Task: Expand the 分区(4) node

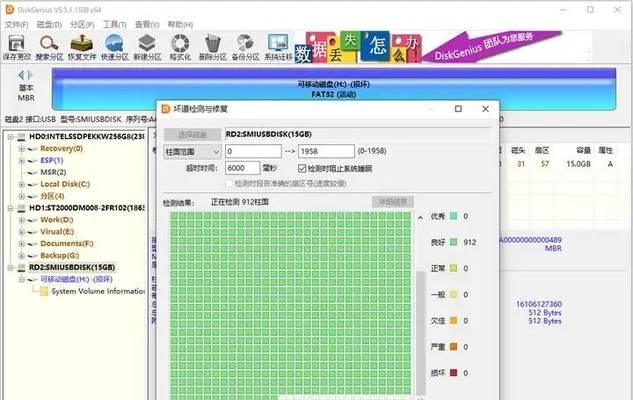Action: pyautogui.click(x=22, y=196)
